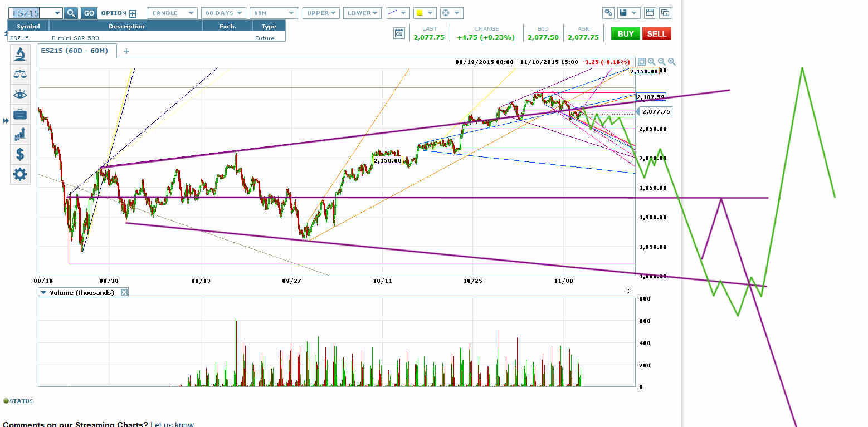Click the OPTION plus box icon
The width and height of the screenshot is (868, 427).
(133, 13)
